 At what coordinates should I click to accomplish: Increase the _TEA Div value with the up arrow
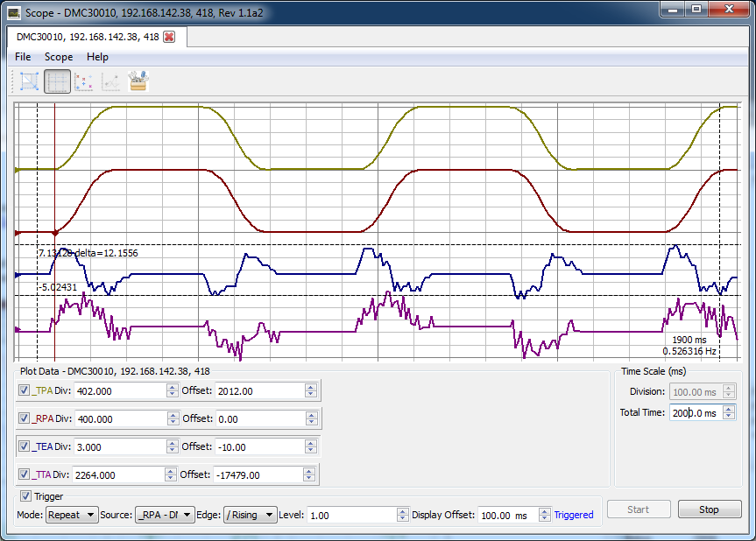172,443
